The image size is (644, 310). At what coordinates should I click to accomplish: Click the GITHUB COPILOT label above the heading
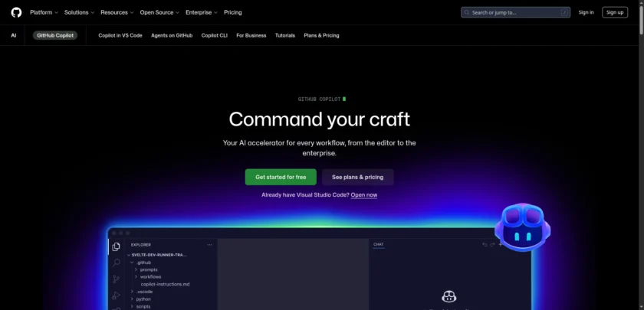coord(319,100)
